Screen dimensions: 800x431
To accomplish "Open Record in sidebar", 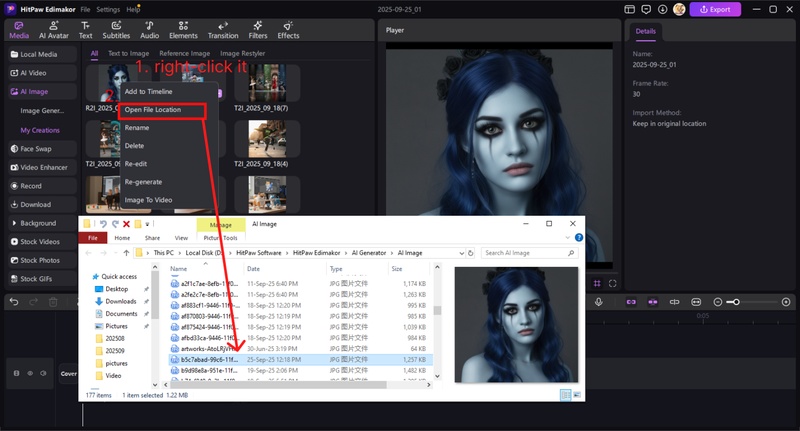I will click(42, 186).
